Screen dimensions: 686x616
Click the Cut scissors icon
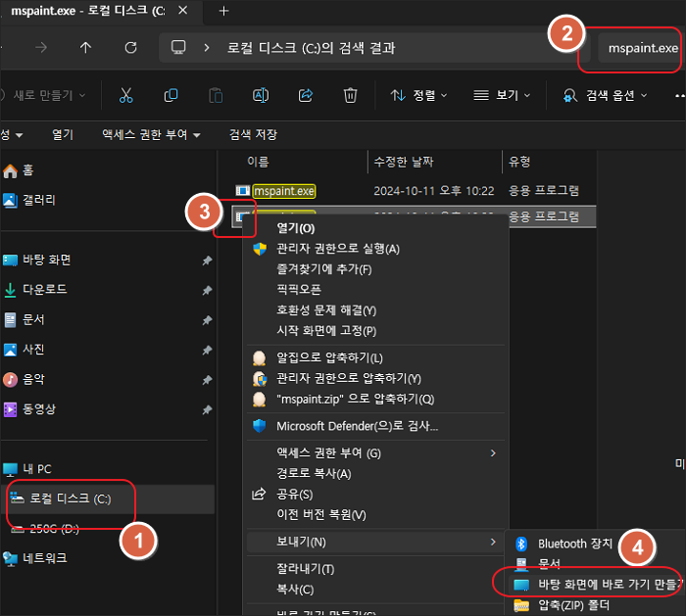125,95
